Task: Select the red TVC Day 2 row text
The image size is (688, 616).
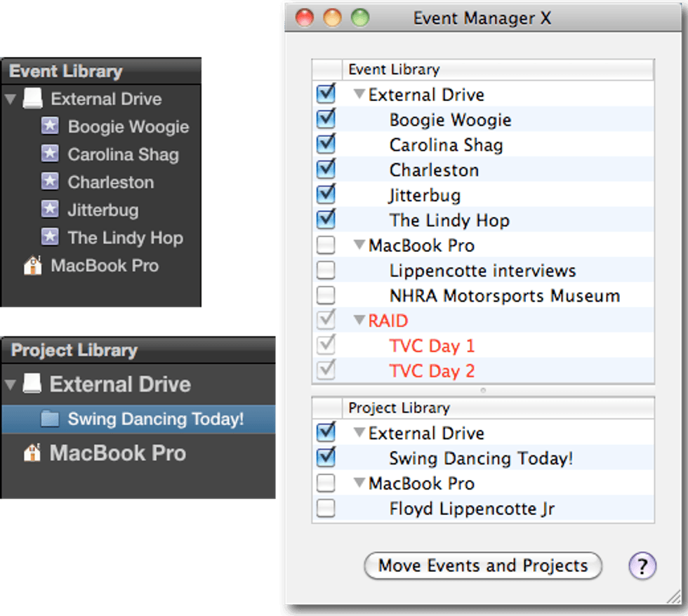Action: click(x=432, y=371)
